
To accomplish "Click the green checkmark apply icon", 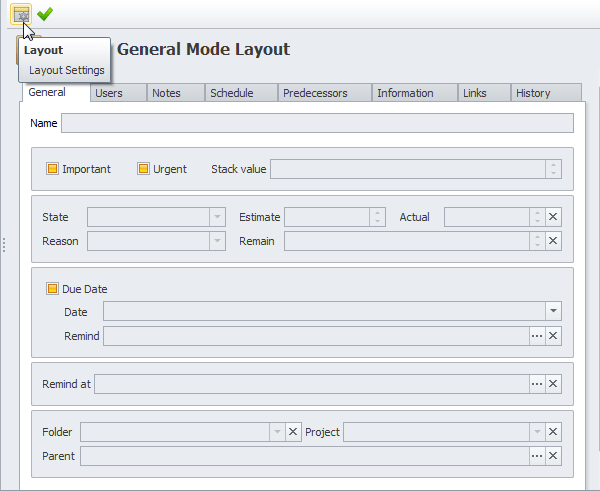I will [x=45, y=14].
